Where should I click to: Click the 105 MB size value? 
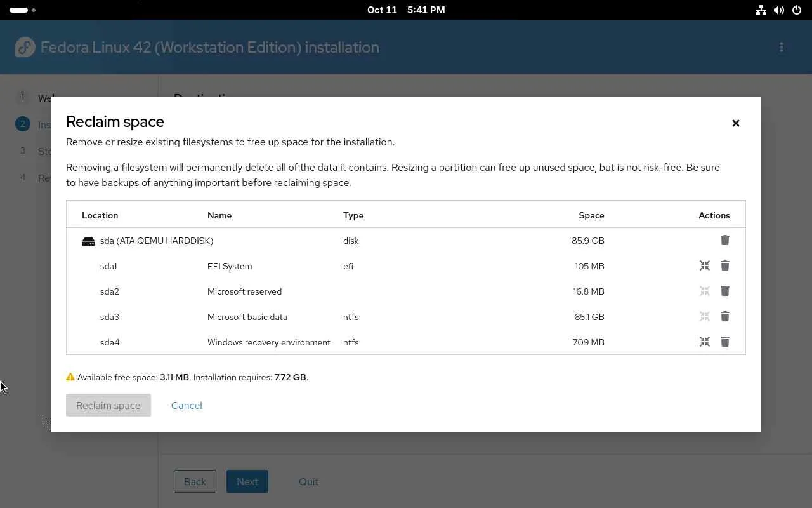[590, 266]
